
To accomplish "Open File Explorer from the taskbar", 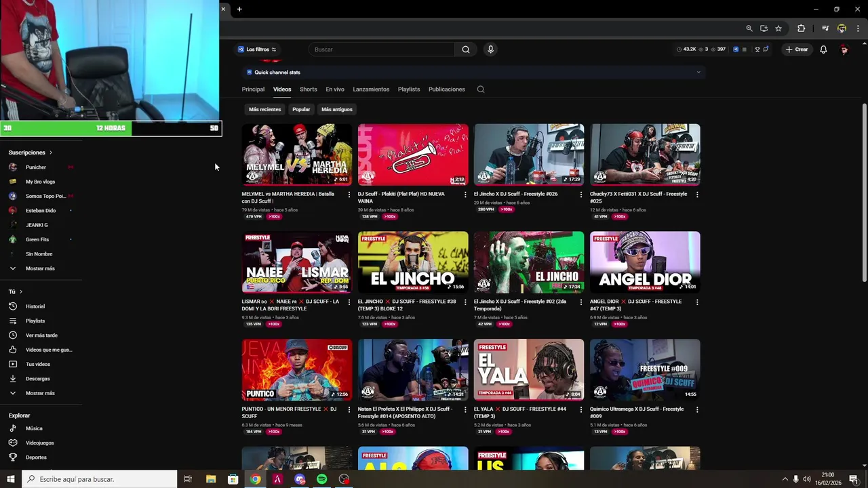I will point(210,479).
